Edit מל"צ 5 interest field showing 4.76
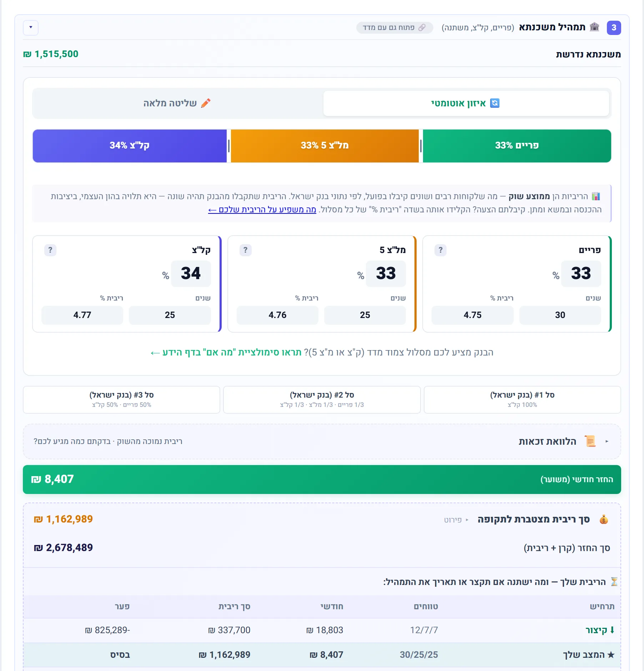Viewport: 644px width, 671px height. tap(277, 315)
